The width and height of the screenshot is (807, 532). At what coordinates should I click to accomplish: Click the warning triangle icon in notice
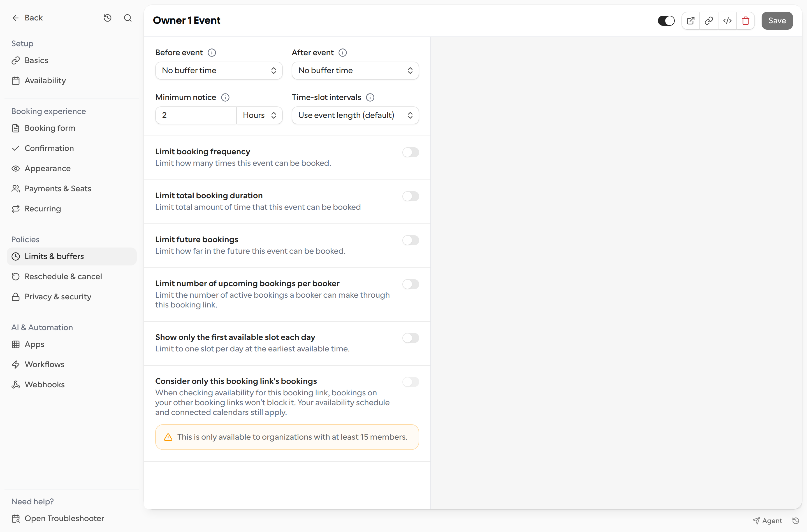tap(168, 437)
